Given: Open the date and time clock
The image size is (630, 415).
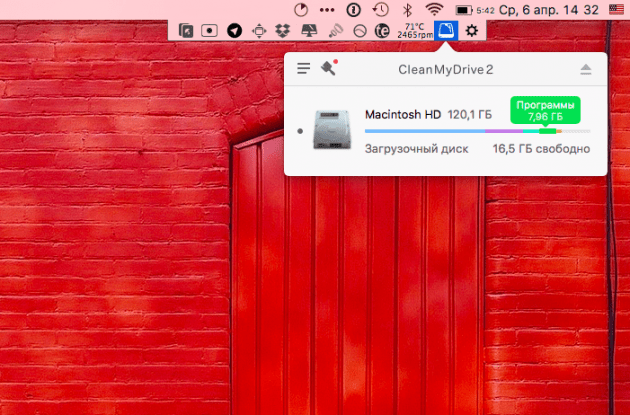Looking at the screenshot, I should tap(549, 10).
